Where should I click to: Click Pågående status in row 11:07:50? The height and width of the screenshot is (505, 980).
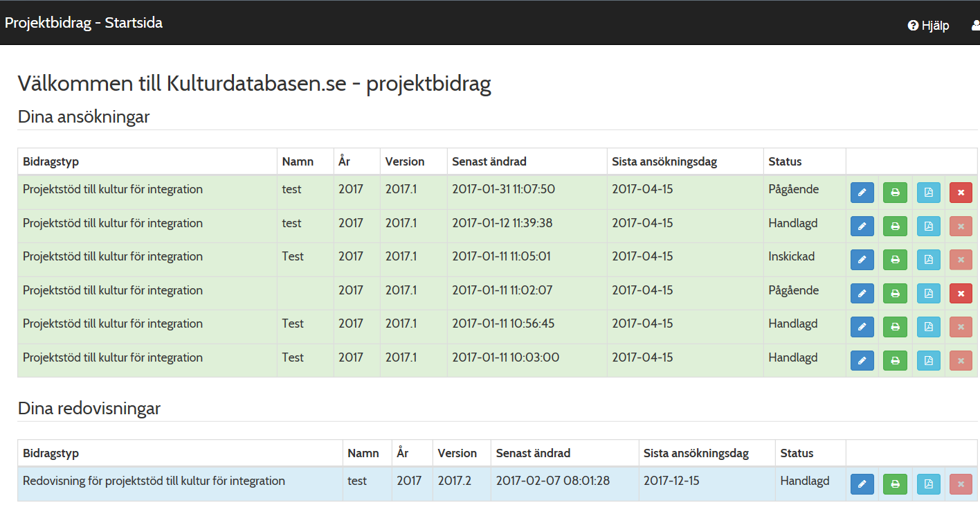[x=794, y=189]
